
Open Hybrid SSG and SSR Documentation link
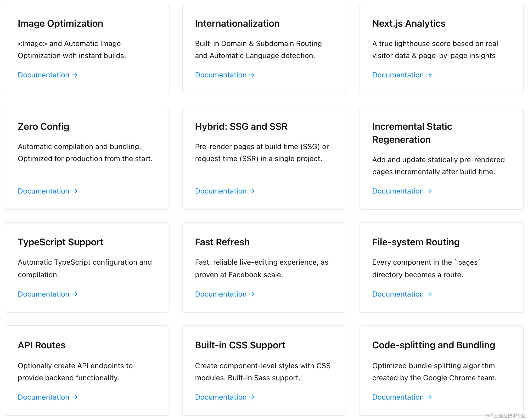(221, 191)
